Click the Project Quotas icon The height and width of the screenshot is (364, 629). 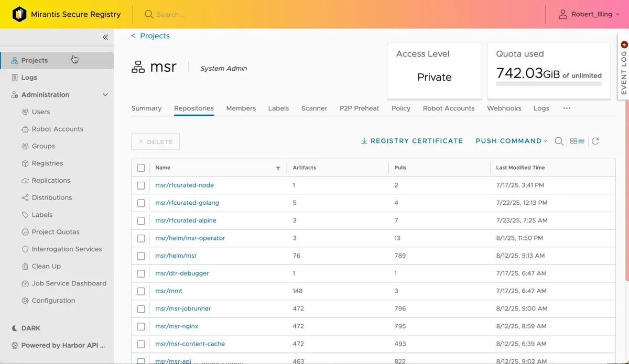pyautogui.click(x=25, y=232)
